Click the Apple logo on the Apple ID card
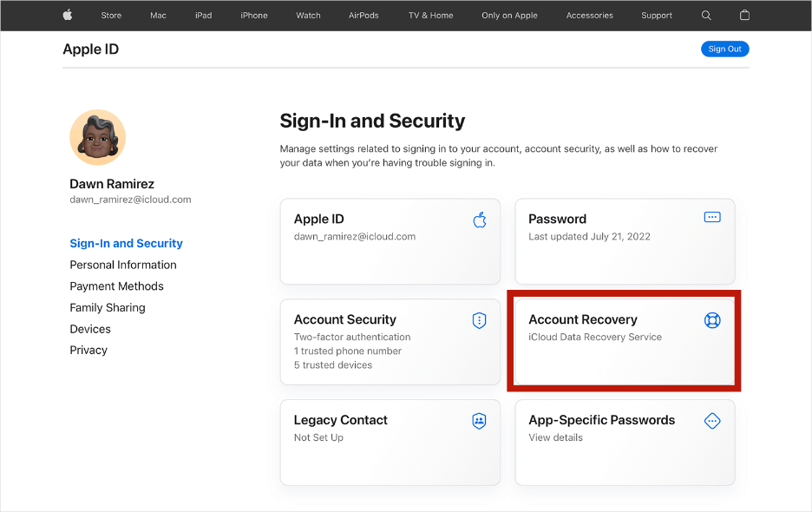This screenshot has width=812, height=512. (479, 220)
